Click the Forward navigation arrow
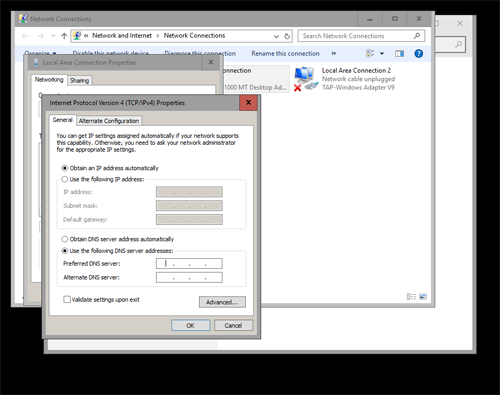 (41, 36)
